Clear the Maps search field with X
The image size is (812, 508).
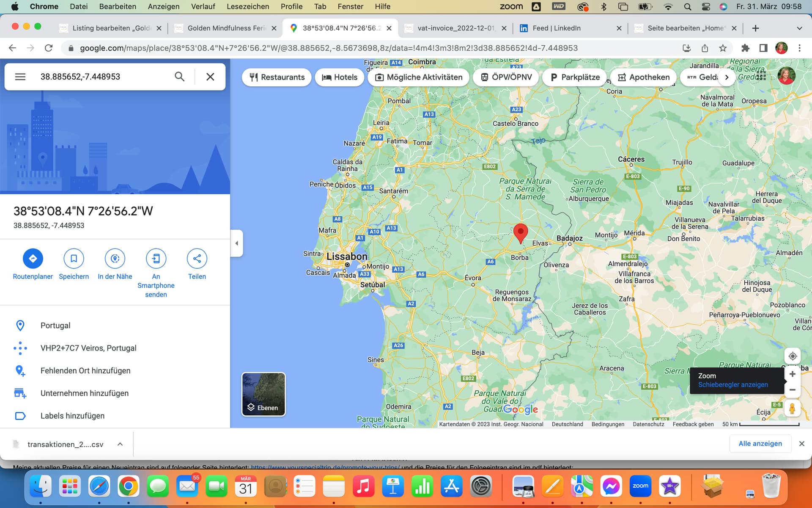click(x=210, y=77)
